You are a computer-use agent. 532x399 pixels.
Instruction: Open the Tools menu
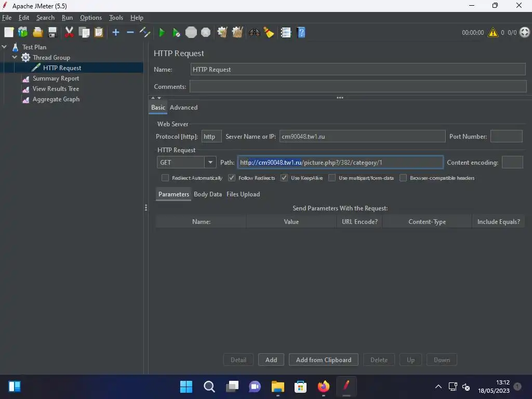point(116,18)
